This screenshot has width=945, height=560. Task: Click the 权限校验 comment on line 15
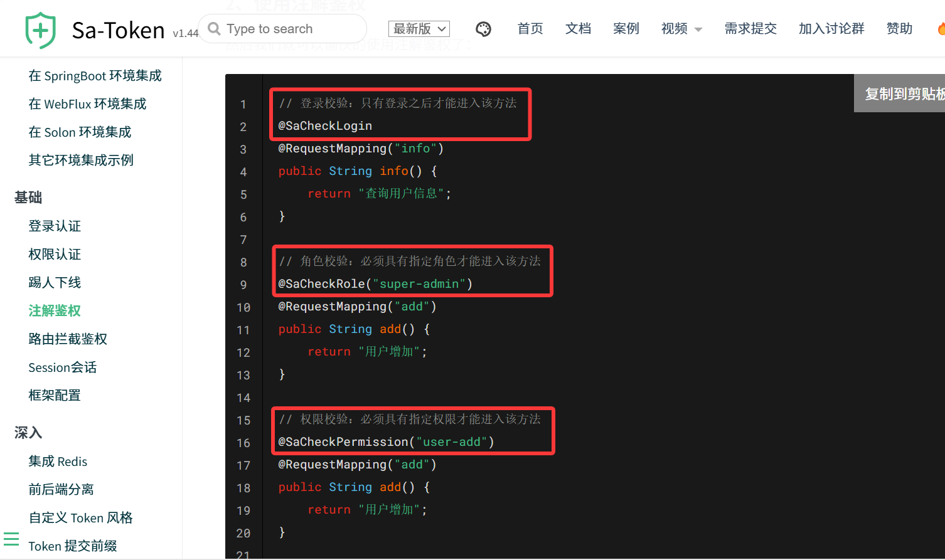point(410,420)
